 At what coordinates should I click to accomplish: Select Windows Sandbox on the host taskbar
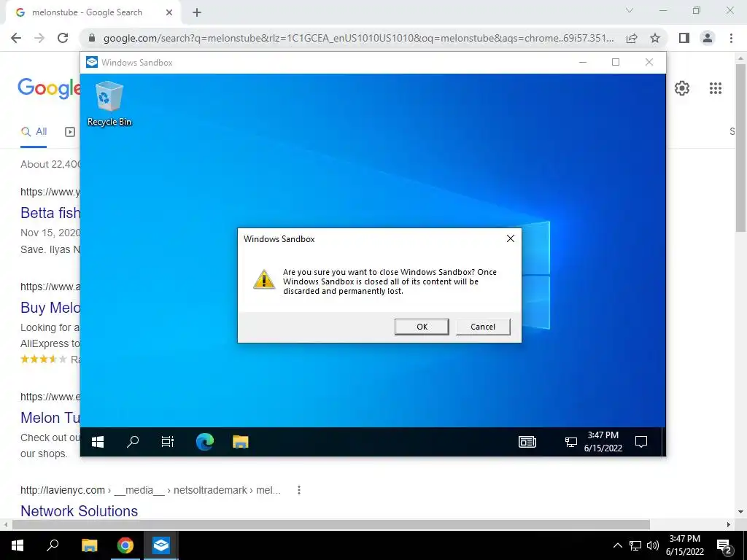point(161,545)
